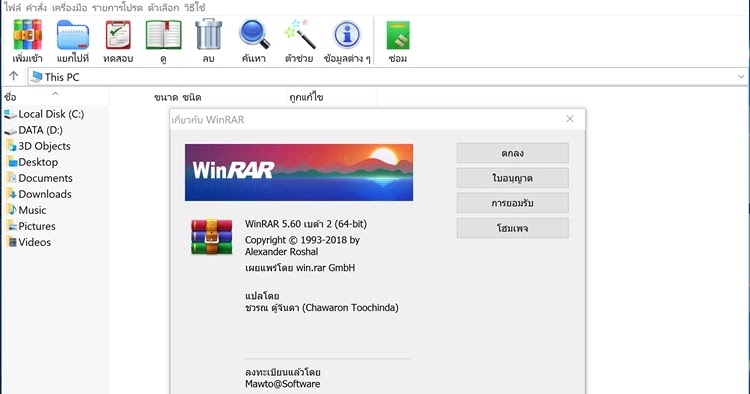
Task: Select the Pictures folder icon
Action: tap(11, 226)
